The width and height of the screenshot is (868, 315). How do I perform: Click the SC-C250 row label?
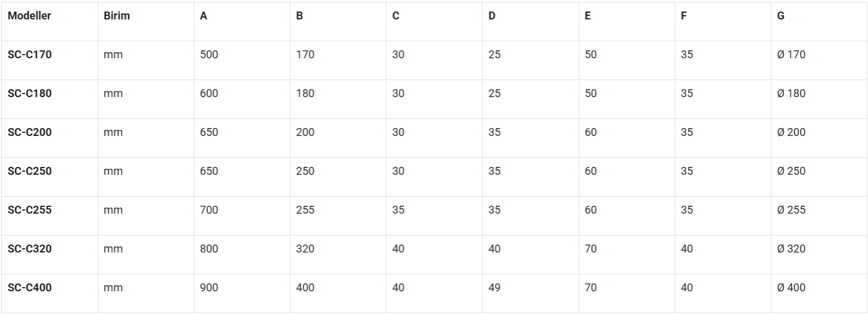[30, 171]
